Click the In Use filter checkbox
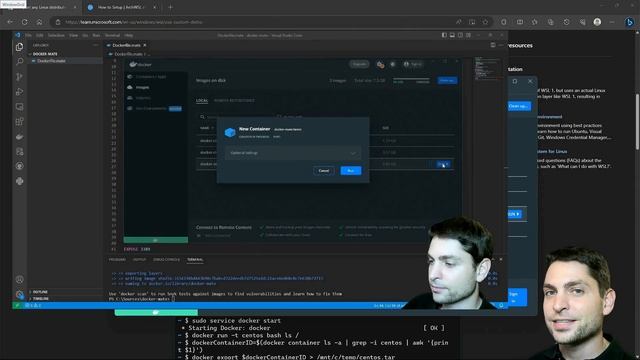This screenshot has width=640, height=360. pyautogui.click(x=279, y=117)
